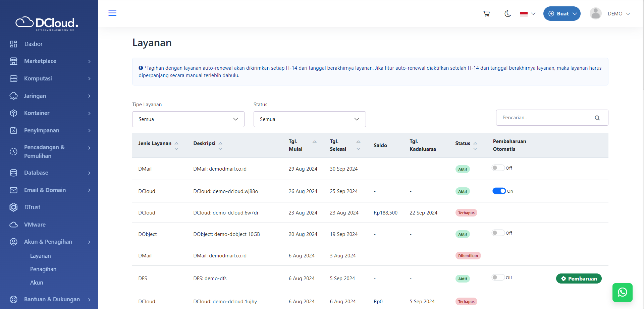Enable auto-renewal for DMail demodmail.co.id
This screenshot has height=309, width=644.
point(498,168)
